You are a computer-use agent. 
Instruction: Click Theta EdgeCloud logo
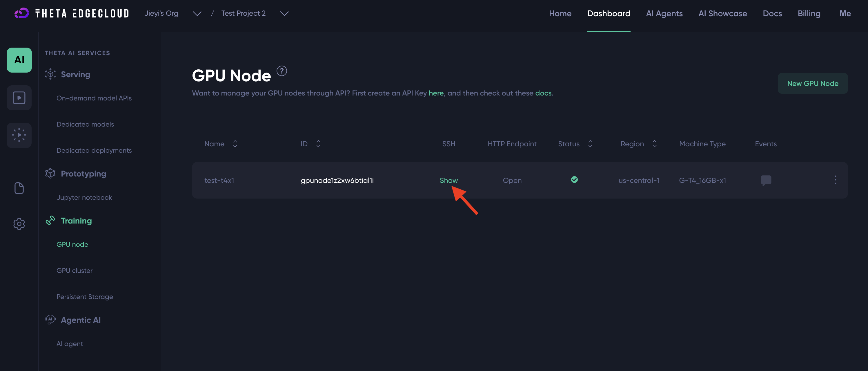click(x=71, y=13)
